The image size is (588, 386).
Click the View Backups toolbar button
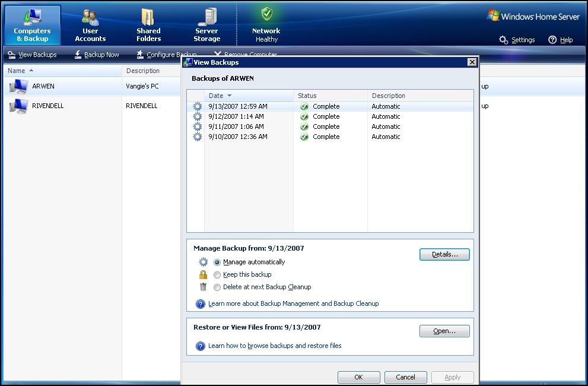[x=33, y=55]
